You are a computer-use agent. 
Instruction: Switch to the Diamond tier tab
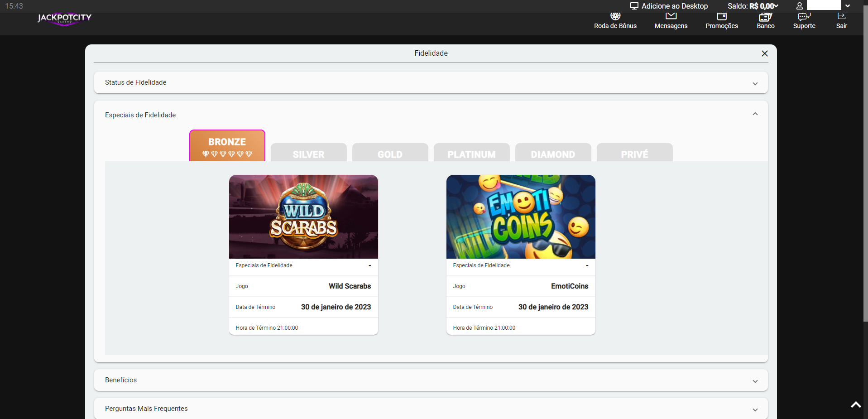click(553, 153)
